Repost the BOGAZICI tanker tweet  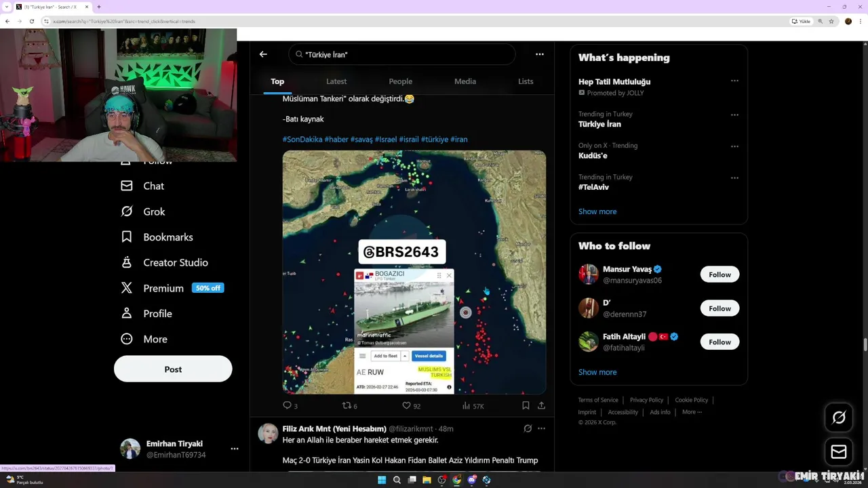tap(350, 405)
